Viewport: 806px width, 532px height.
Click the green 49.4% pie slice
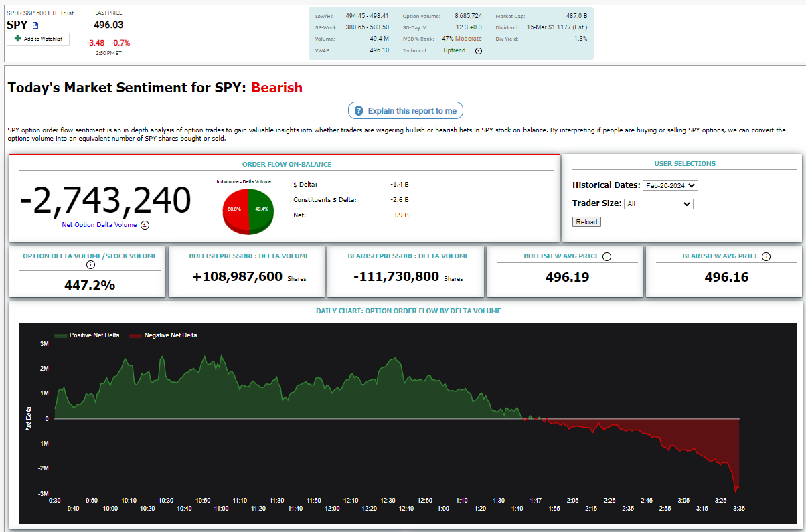pos(261,210)
